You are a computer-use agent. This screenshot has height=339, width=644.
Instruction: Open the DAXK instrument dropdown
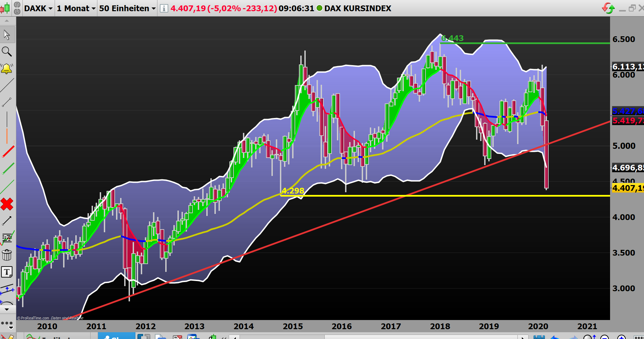(x=38, y=8)
